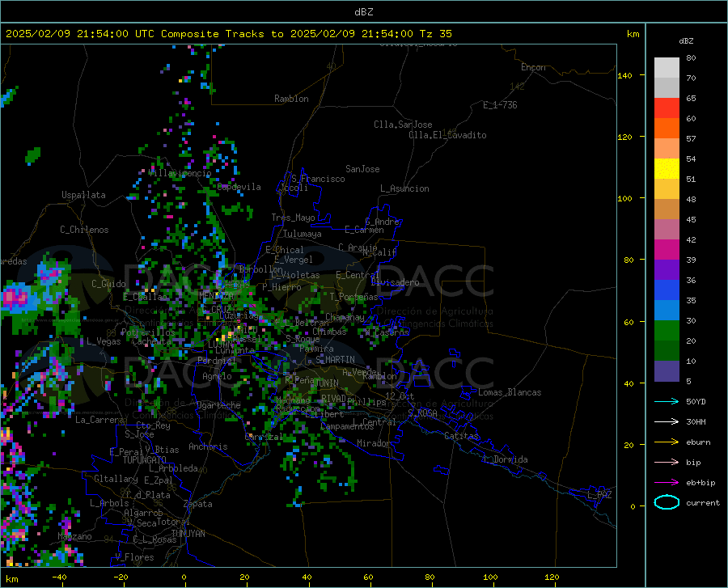Click the Manzano map label
Screen dimensions: 728x588
[74, 536]
